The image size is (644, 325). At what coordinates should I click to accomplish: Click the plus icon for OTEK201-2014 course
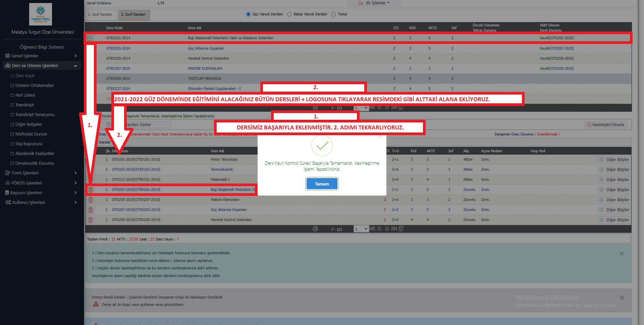tap(90, 38)
